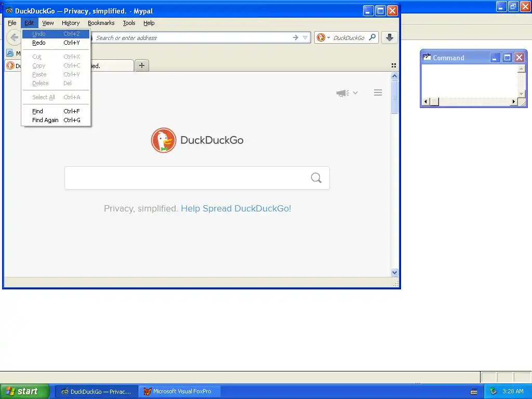The height and width of the screenshot is (399, 532).
Task: Maximize the Mypal browser window
Action: (x=380, y=10)
